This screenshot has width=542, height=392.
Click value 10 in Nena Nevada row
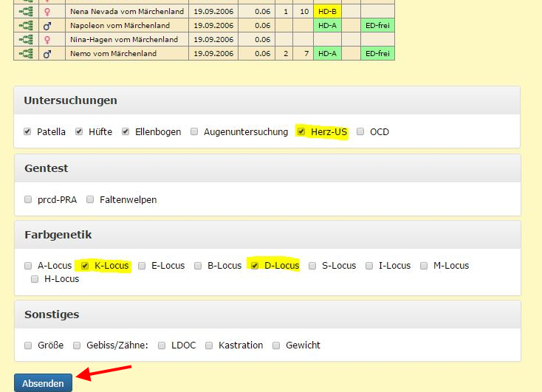tap(304, 11)
